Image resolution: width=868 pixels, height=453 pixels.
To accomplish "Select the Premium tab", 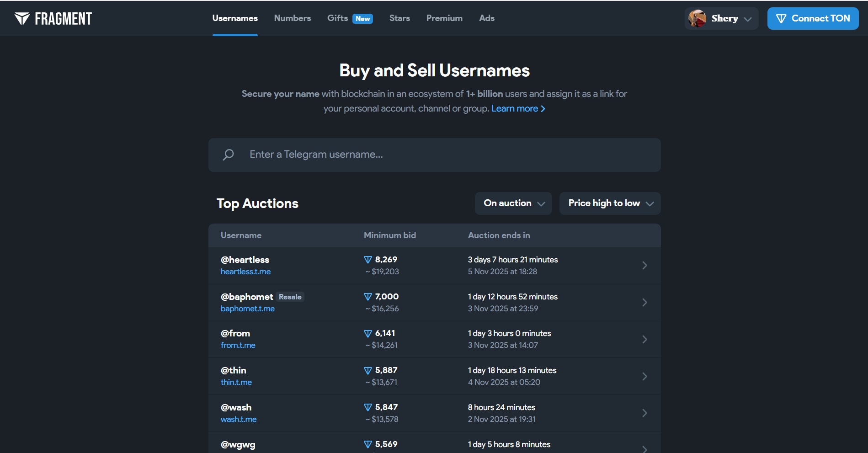I will coord(444,18).
